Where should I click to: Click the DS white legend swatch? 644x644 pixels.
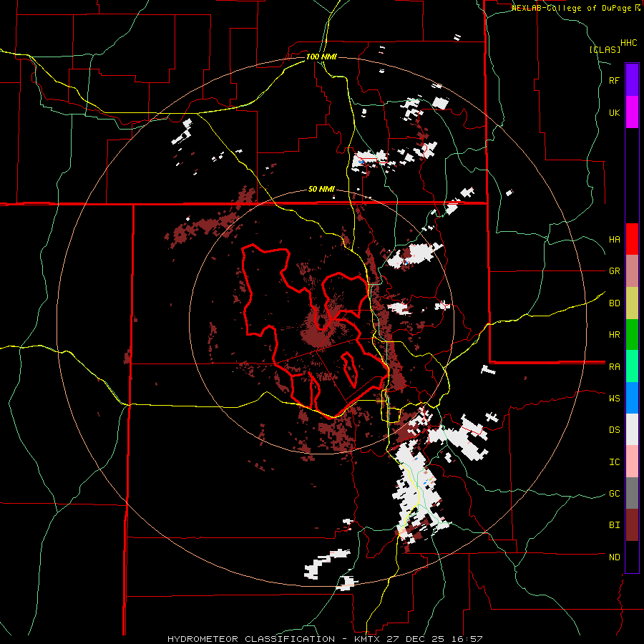632,429
